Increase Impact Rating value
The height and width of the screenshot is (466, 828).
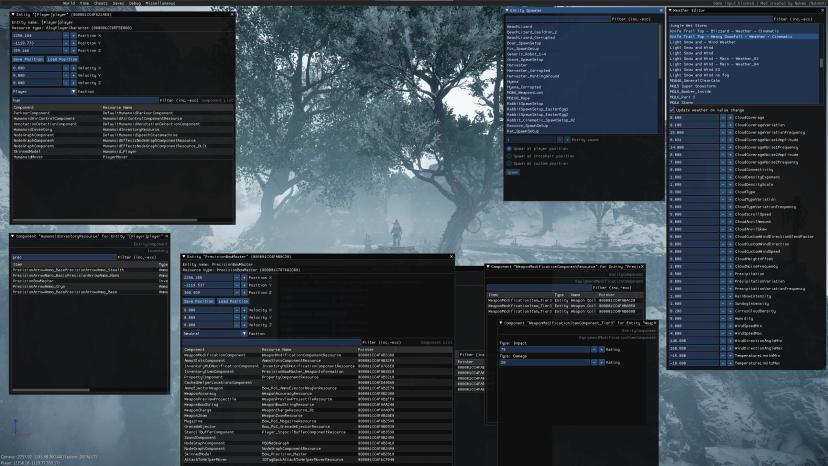601,349
